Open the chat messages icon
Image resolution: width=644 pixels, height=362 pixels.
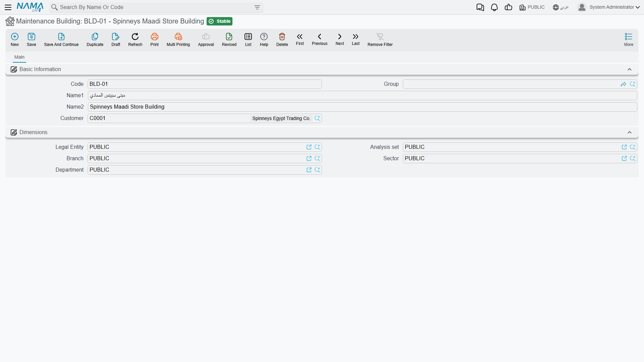480,7
